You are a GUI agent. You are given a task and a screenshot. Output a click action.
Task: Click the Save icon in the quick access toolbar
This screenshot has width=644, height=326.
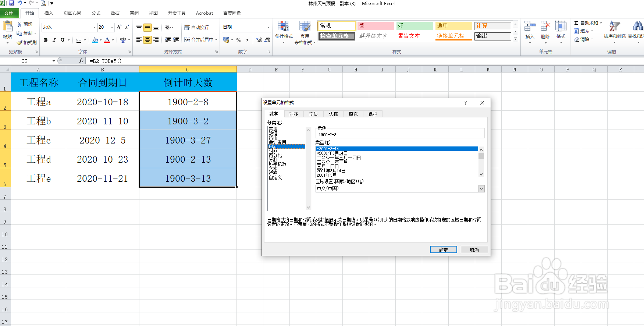(x=12, y=3)
